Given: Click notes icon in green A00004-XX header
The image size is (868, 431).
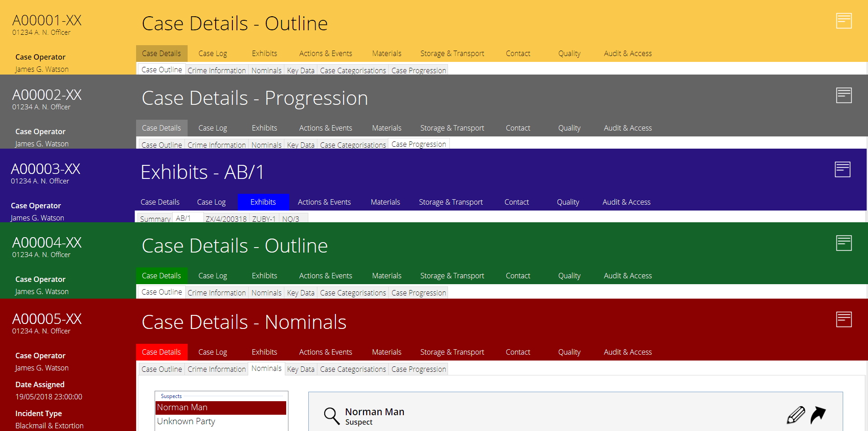Looking at the screenshot, I should coord(844,243).
